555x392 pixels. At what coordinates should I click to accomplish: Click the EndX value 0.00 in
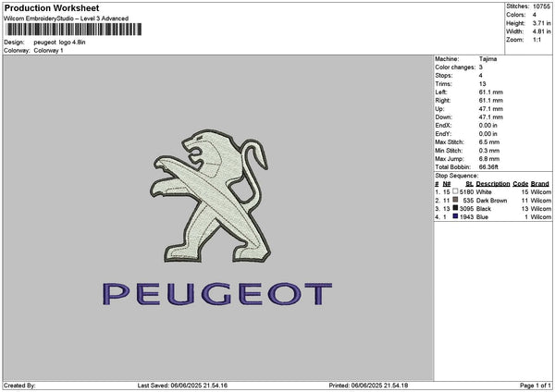[487, 125]
